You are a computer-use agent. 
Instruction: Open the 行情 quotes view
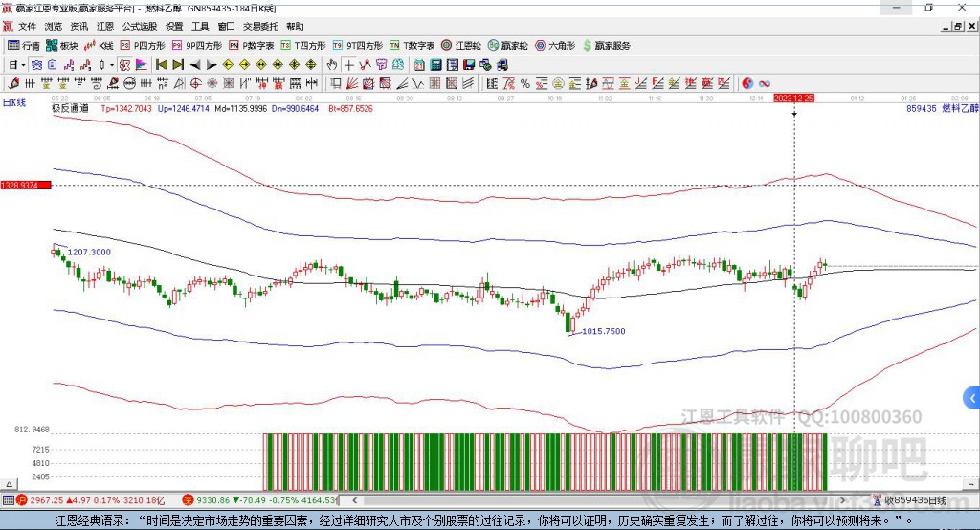[24, 45]
